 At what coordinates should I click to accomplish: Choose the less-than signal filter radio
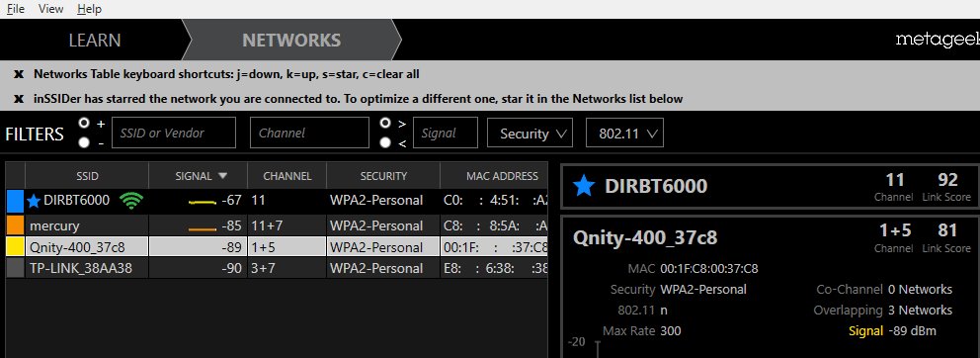click(385, 142)
